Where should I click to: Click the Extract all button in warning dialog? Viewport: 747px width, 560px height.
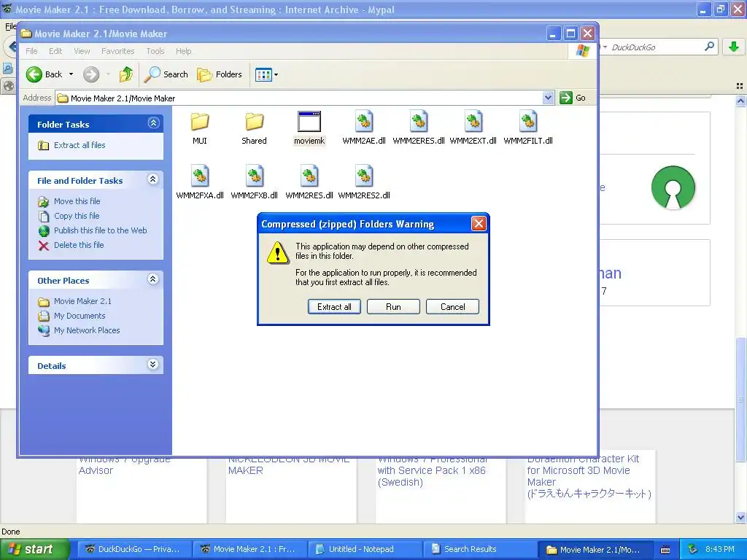[x=334, y=307]
